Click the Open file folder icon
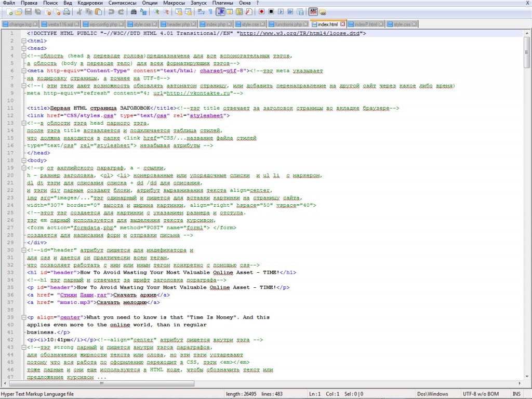The width and height of the screenshot is (532, 399). pyautogui.click(x=19, y=12)
